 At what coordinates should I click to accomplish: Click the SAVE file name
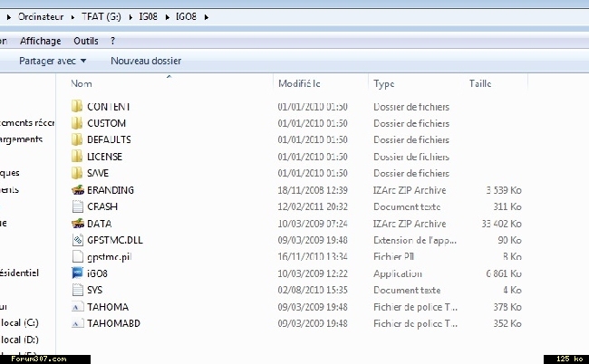pyautogui.click(x=98, y=173)
